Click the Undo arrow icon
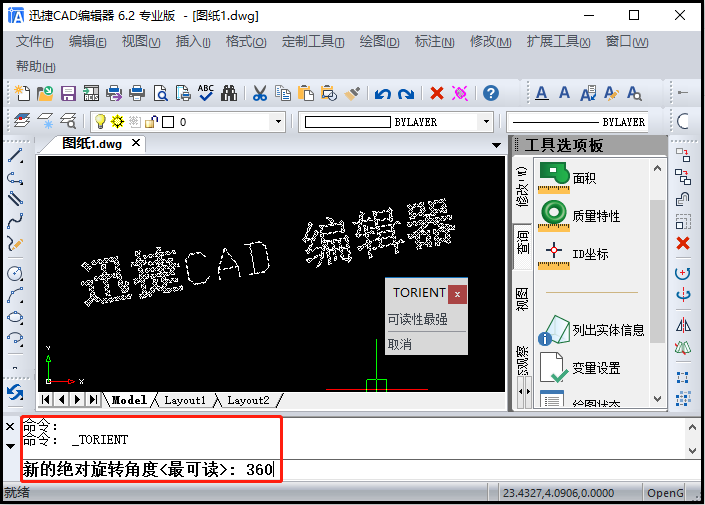The width and height of the screenshot is (705, 505). pos(382,93)
